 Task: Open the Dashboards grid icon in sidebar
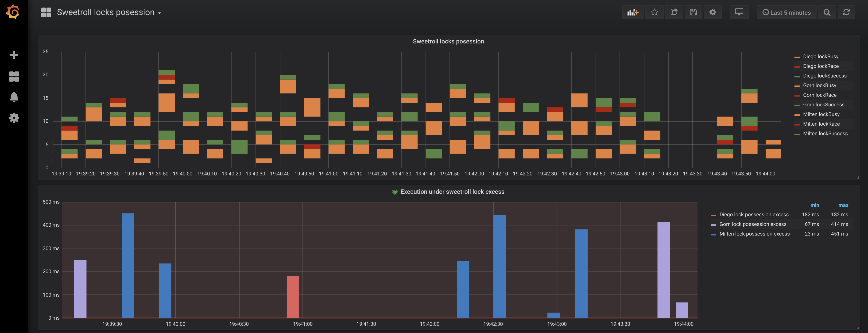pos(14,76)
